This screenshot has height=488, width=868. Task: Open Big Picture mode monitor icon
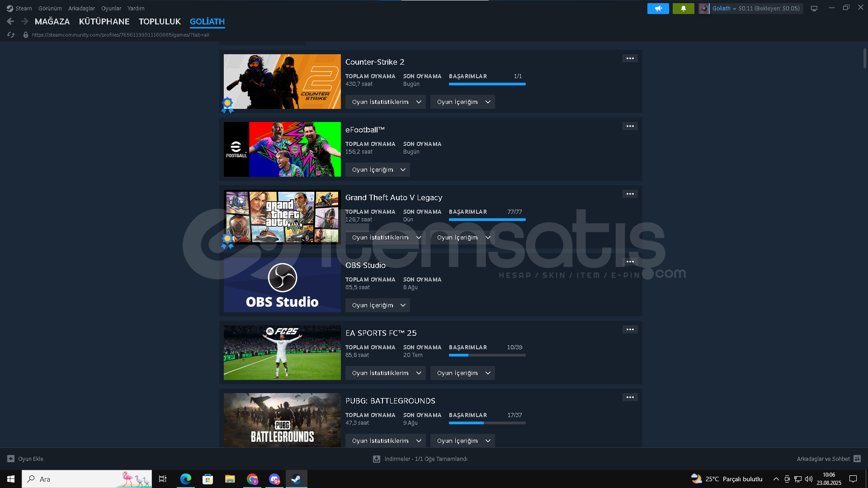coord(814,9)
